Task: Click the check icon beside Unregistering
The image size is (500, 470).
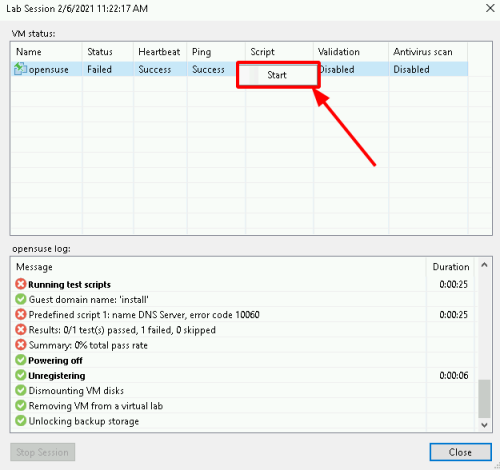Action: point(21,375)
